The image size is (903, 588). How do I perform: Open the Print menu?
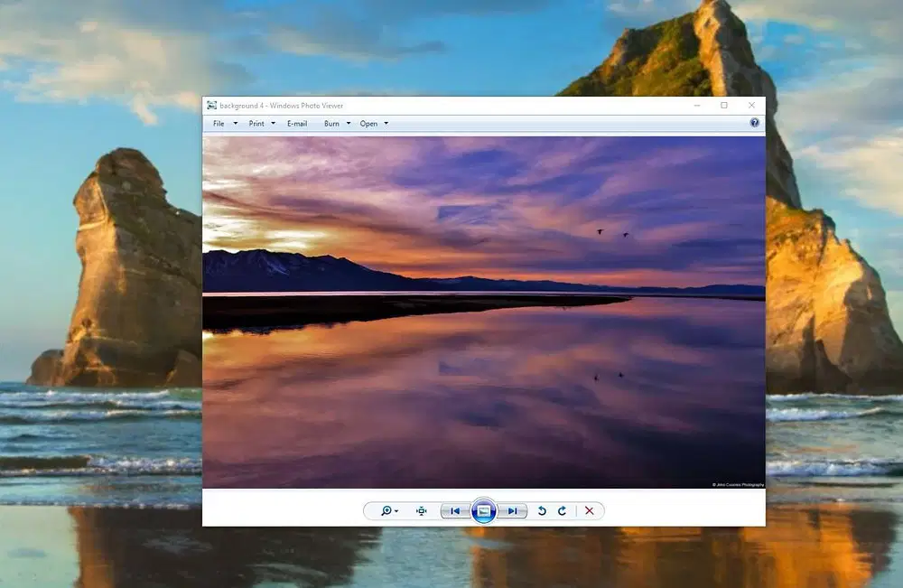[x=256, y=123]
